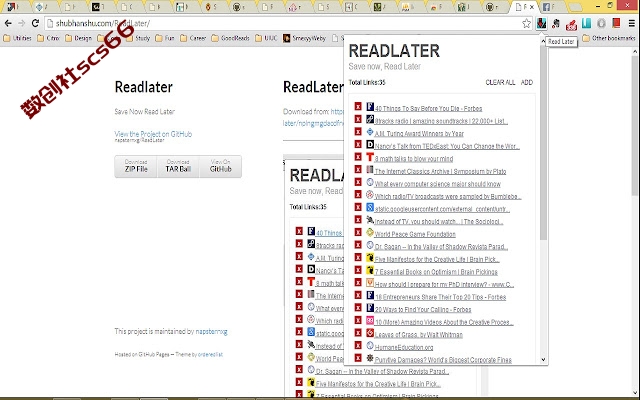The image size is (640, 400).
Task: Close the active browser tab
Action: click(x=531, y=7)
